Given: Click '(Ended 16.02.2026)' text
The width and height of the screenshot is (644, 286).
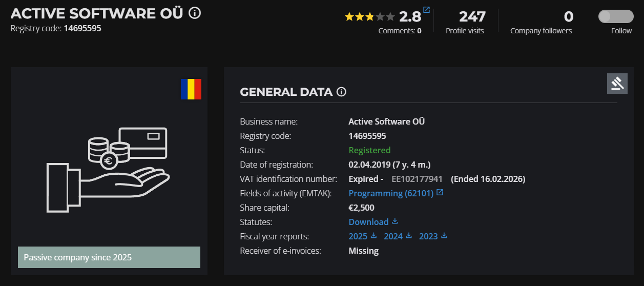Looking at the screenshot, I should (488, 179).
